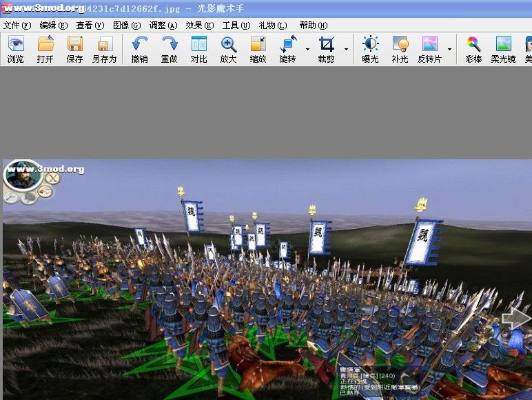532x400 pixels.
Task: Zoom in with the 放大 magnifier
Action: 228,49
